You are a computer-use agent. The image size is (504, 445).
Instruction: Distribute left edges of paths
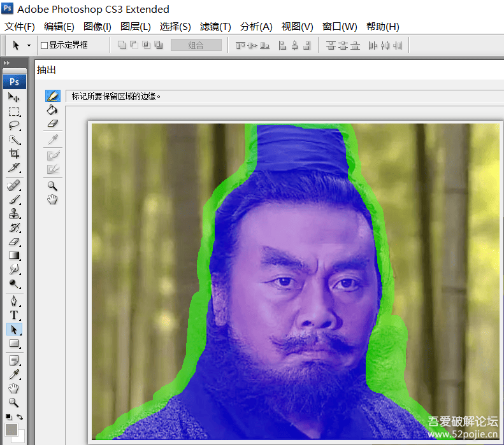[x=373, y=46]
